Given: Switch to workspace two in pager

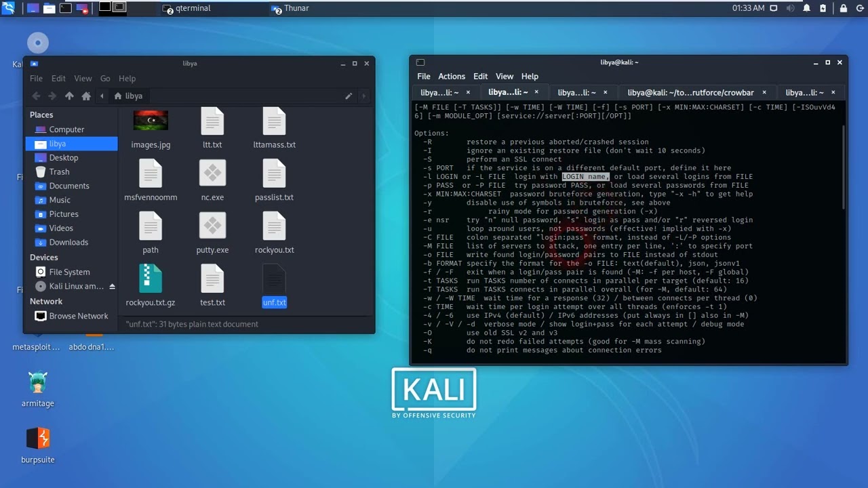Looking at the screenshot, I should click(119, 7).
